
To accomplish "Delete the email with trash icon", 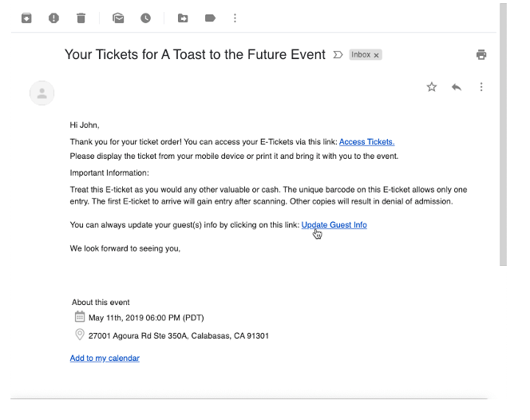I will [x=81, y=18].
